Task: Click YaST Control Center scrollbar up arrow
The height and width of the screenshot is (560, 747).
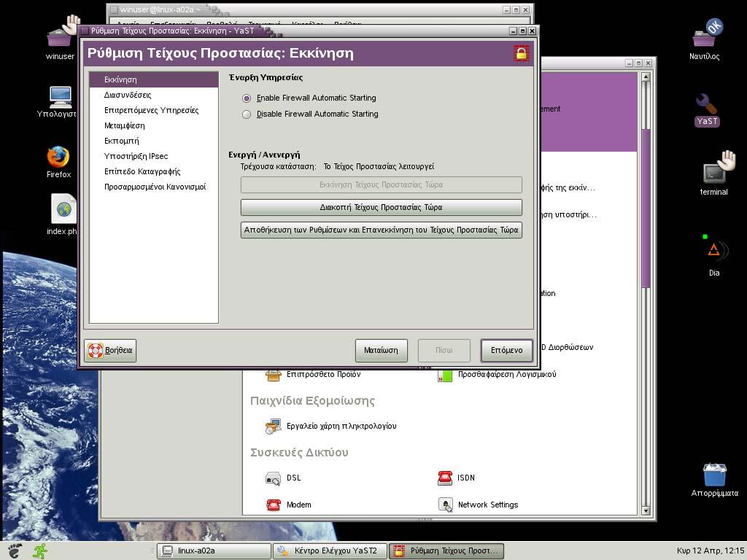Action: click(x=646, y=77)
